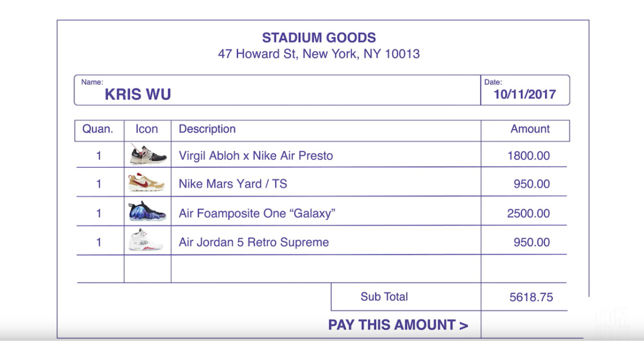
Task: Select the Nike Mars Yard / TS description
Action: [233, 184]
